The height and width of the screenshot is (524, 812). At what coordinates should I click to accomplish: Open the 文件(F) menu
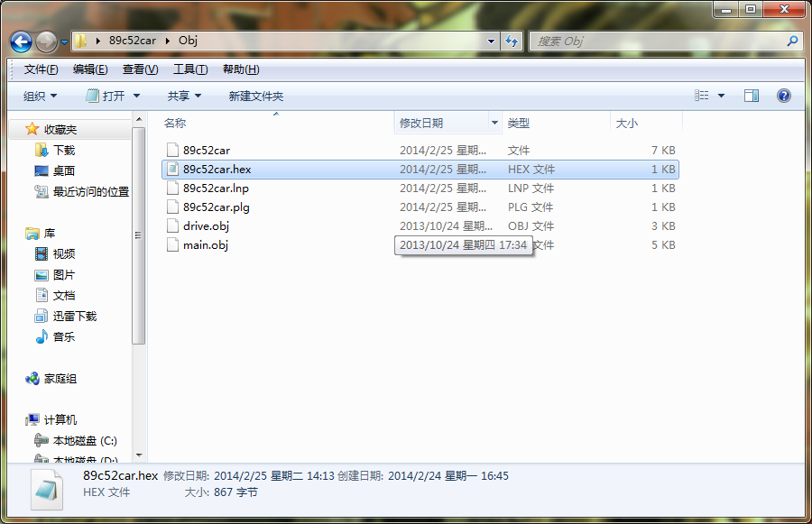click(x=41, y=69)
